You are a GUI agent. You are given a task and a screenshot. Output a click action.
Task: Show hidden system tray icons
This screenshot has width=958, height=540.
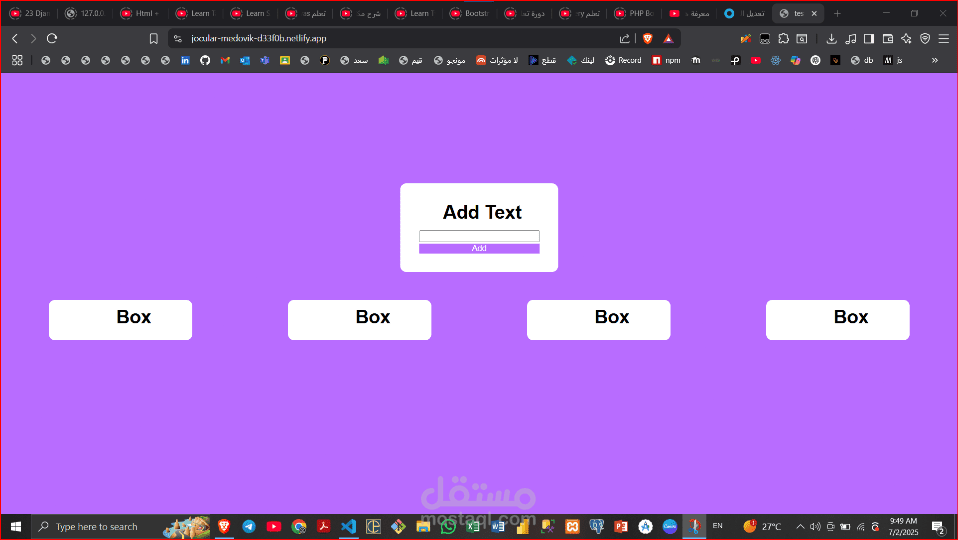(800, 527)
